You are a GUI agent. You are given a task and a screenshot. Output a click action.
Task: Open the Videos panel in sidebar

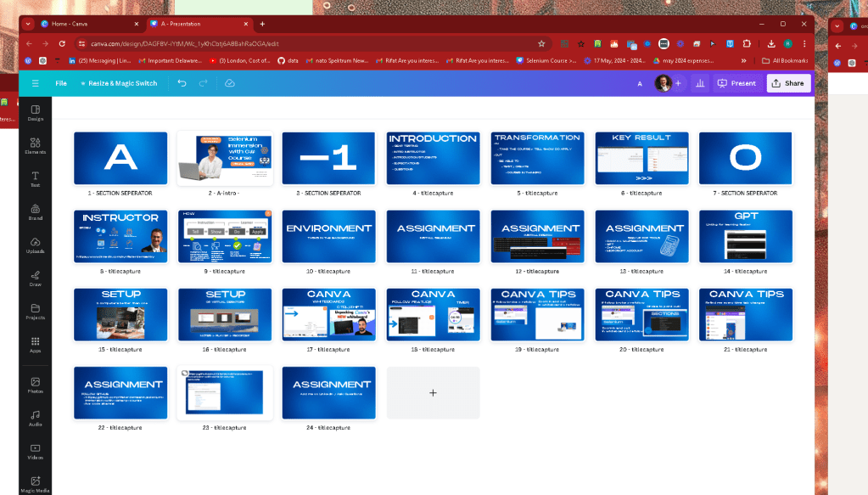tap(36, 452)
